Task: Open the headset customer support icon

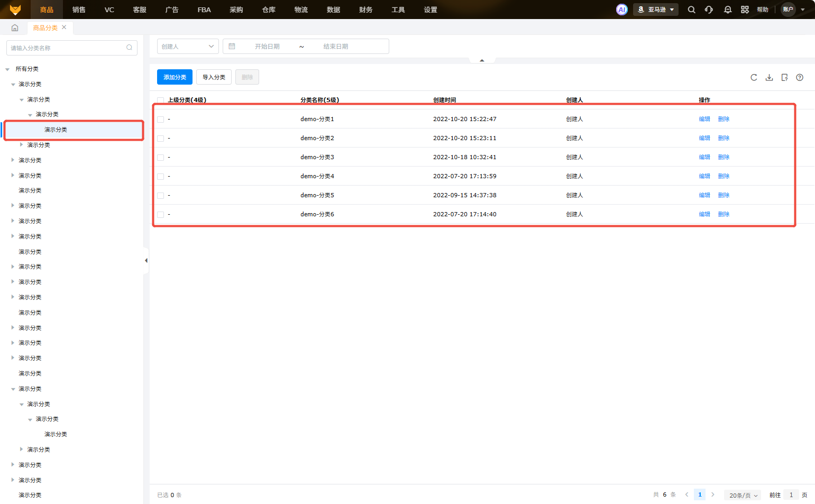Action: (x=709, y=10)
